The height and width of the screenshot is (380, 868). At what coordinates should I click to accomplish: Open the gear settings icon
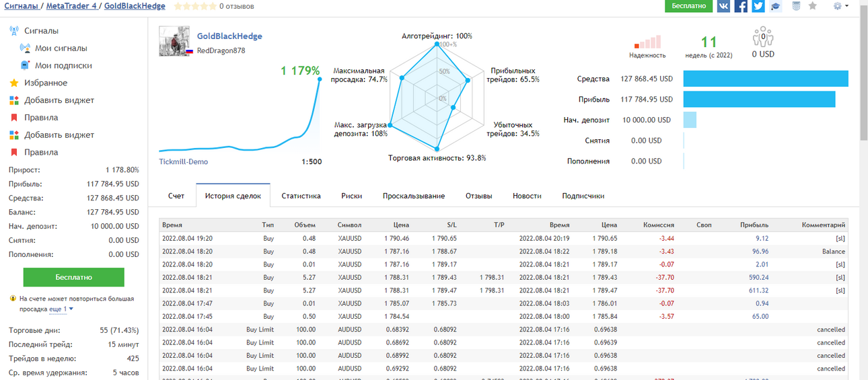[x=838, y=6]
